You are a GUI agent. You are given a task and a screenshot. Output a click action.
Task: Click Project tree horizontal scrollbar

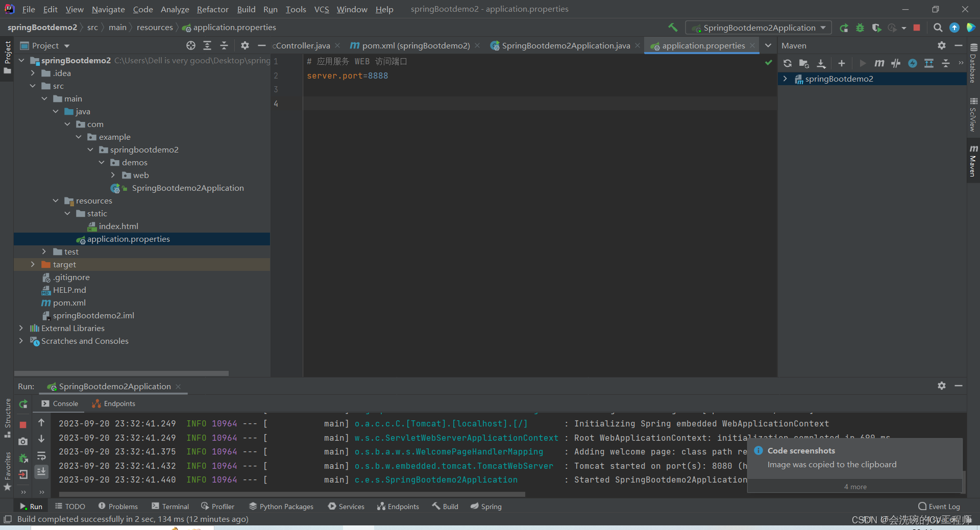(121, 373)
